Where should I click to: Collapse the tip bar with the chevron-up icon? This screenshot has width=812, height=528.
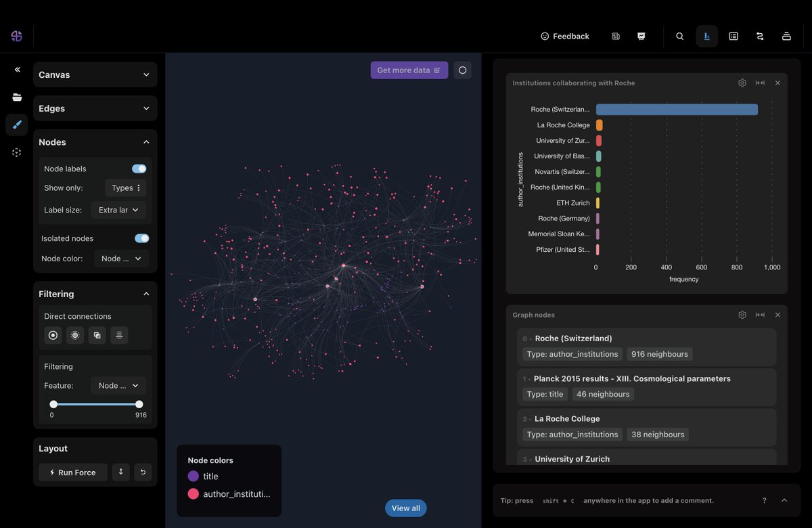point(784,500)
